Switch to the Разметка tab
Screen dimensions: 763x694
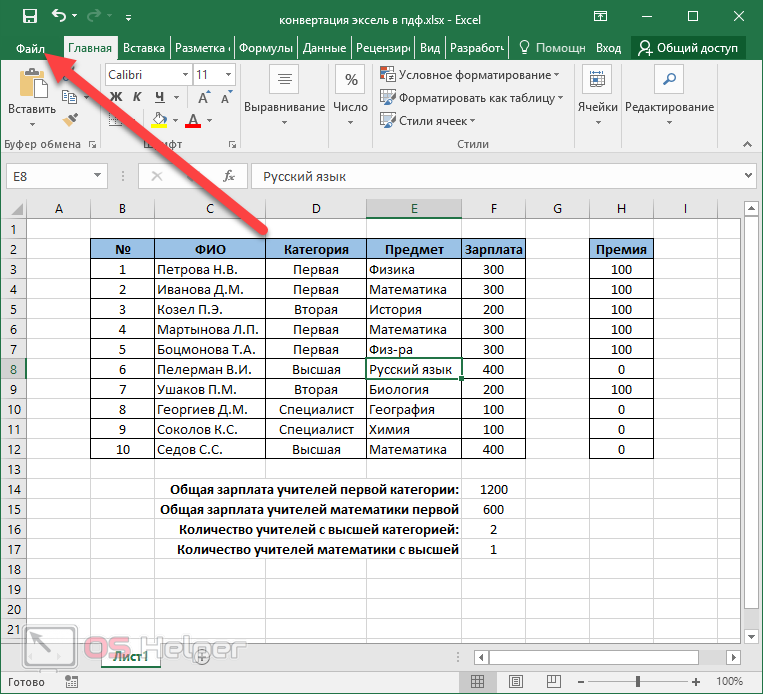pos(202,48)
